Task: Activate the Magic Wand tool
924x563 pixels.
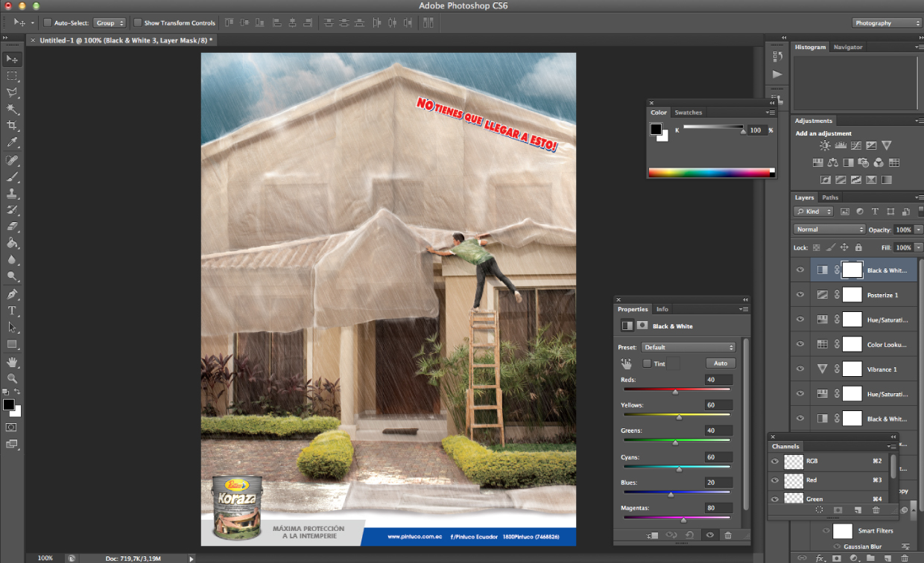Action: (x=12, y=109)
